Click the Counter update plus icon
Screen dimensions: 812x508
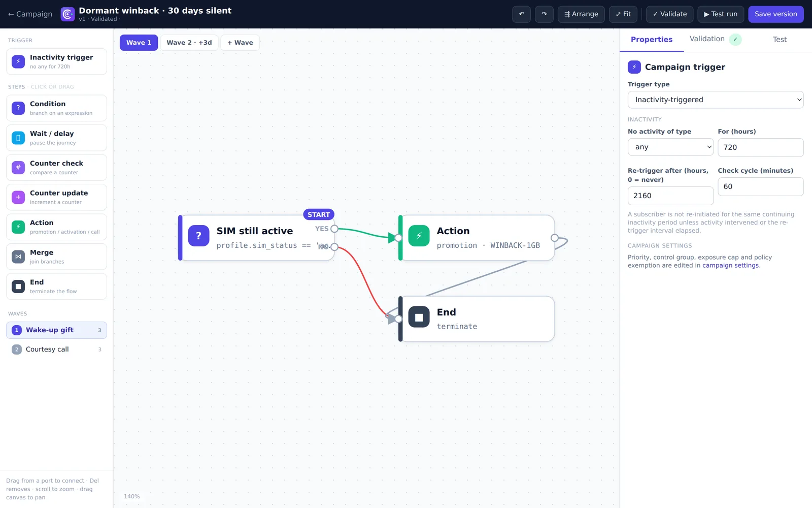pos(18,197)
